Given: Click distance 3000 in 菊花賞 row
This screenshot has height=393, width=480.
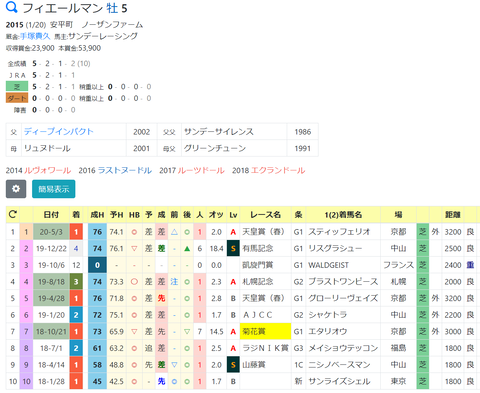Looking at the screenshot, I should pyautogui.click(x=453, y=332).
